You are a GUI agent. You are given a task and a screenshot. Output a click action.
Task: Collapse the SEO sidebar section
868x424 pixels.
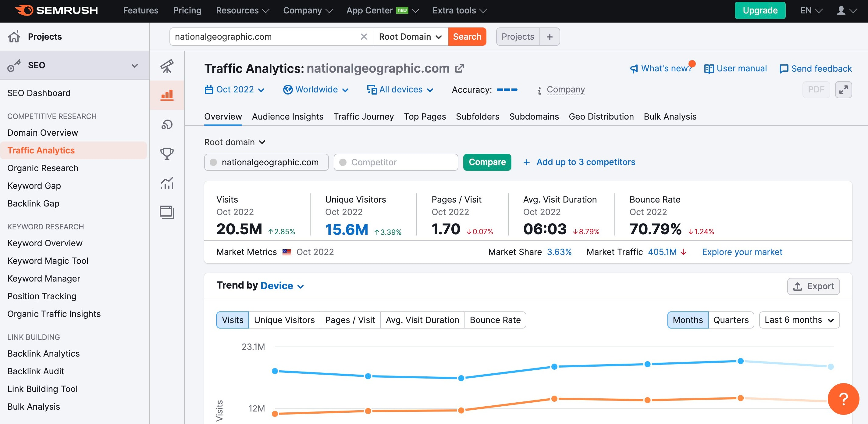tap(135, 66)
